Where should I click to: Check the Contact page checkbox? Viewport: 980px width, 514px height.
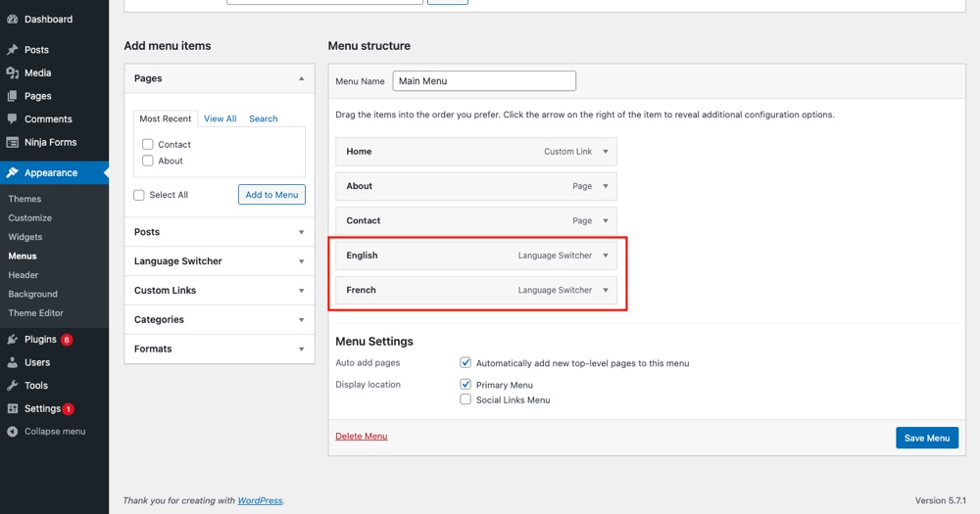click(148, 144)
